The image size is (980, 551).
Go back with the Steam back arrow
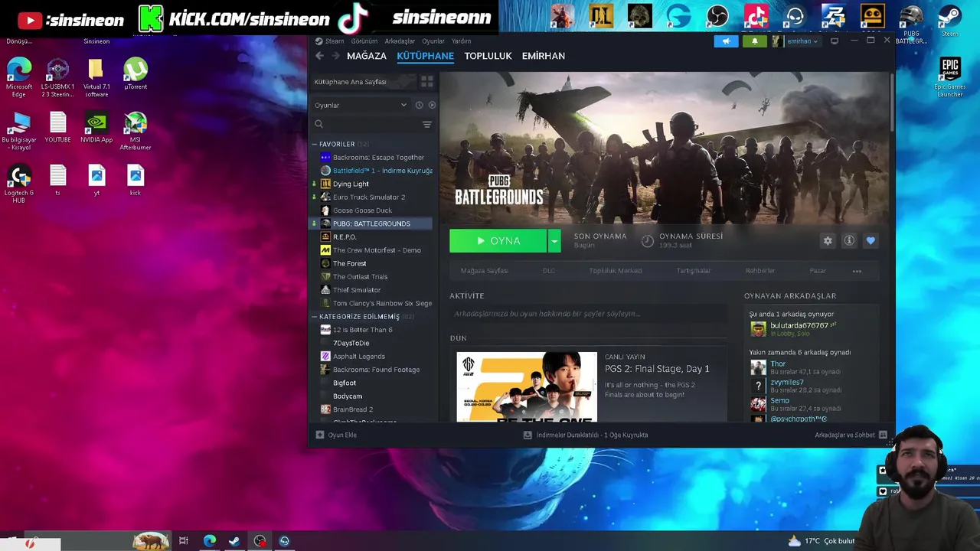[x=320, y=56]
